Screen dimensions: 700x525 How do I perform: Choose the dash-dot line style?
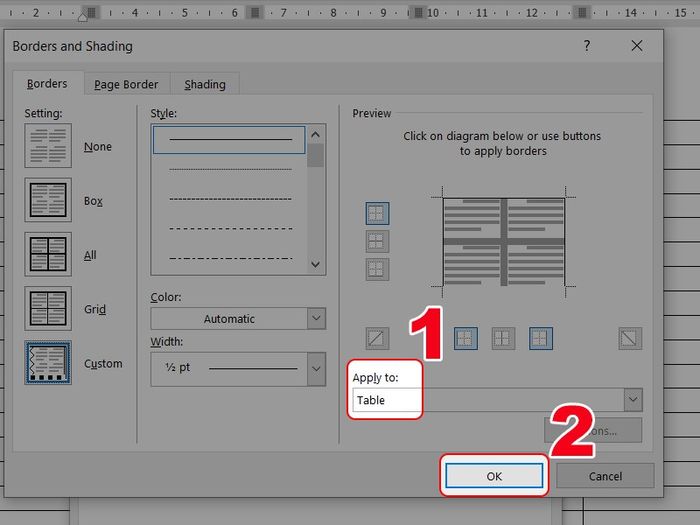tap(229, 258)
